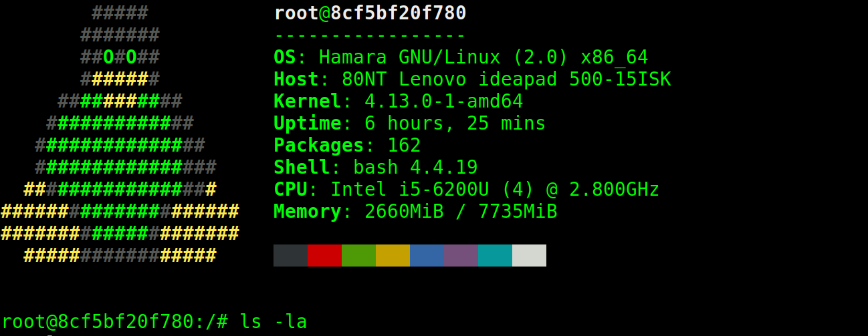Click the red color block
Image resolution: width=868 pixels, height=336 pixels.
(x=324, y=255)
